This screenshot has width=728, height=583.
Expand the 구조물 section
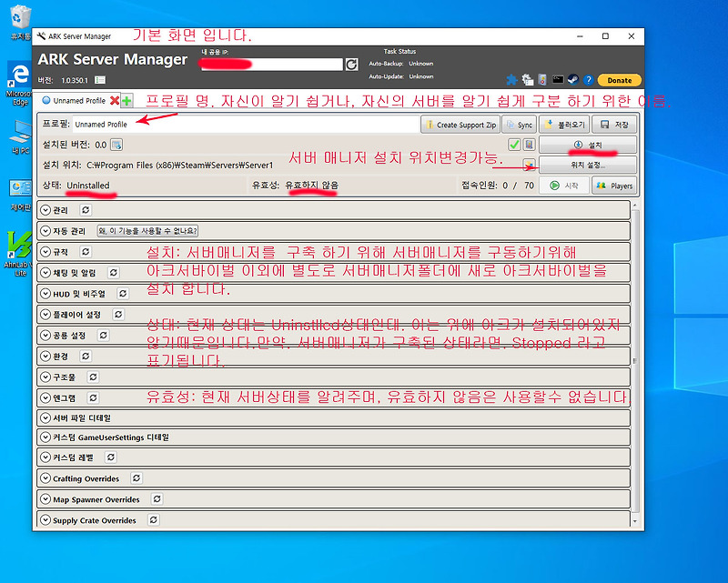coord(45,377)
